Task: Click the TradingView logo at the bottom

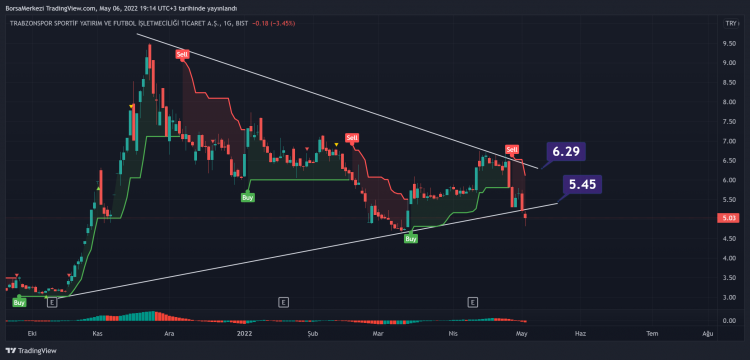Action: (x=31, y=350)
